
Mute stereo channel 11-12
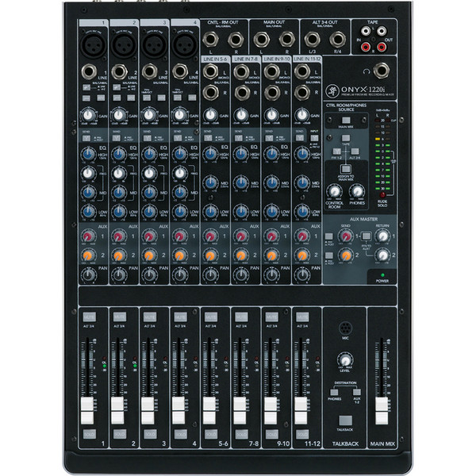[x=302, y=317]
